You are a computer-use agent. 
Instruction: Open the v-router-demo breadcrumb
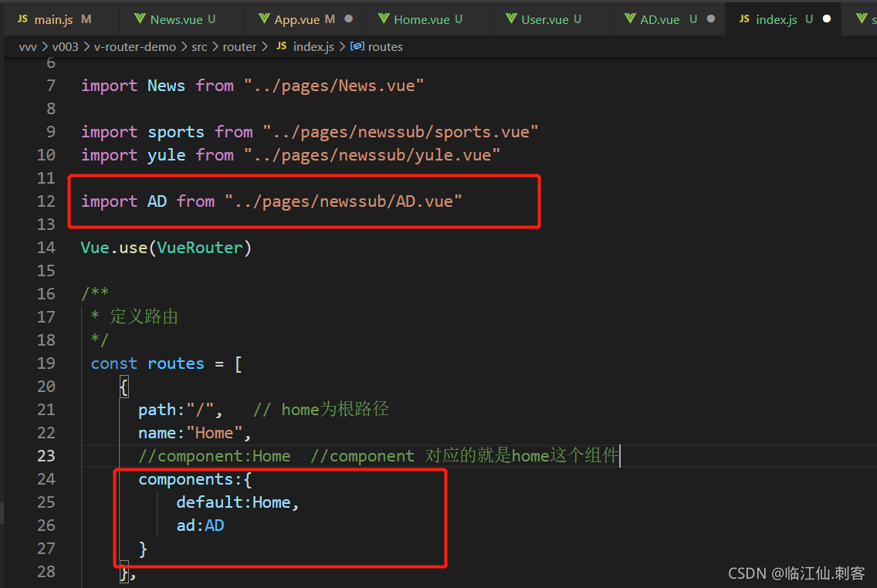(135, 47)
